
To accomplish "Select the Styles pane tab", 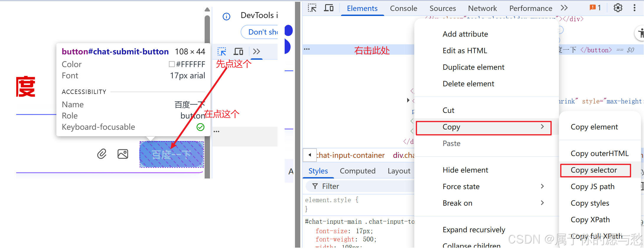I will [x=318, y=171].
